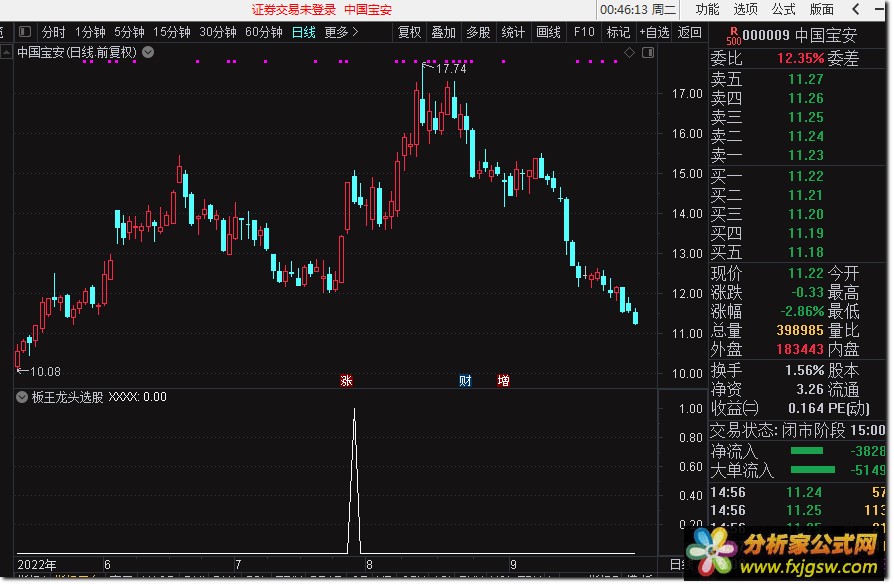The height and width of the screenshot is (584, 894).
Task: Click the 外盘 183443 value
Action: click(x=800, y=349)
